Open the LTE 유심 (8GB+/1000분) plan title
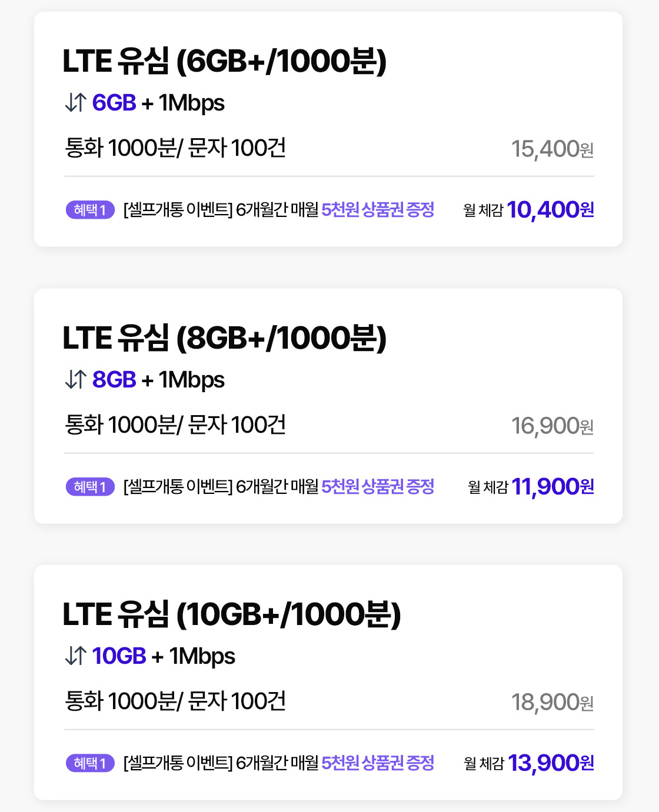This screenshot has width=659, height=812. pos(224,338)
